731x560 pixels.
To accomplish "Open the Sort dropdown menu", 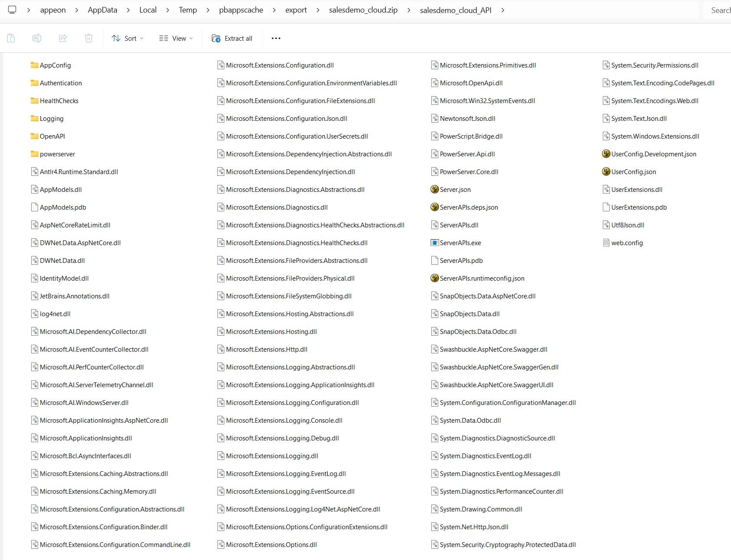I will tap(127, 39).
